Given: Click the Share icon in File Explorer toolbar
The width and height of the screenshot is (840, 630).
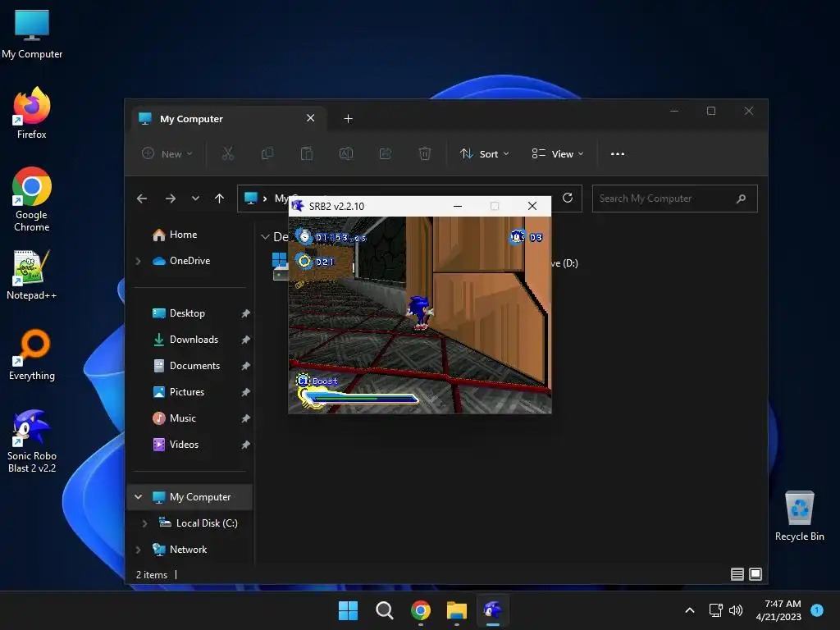Looking at the screenshot, I should pos(386,153).
